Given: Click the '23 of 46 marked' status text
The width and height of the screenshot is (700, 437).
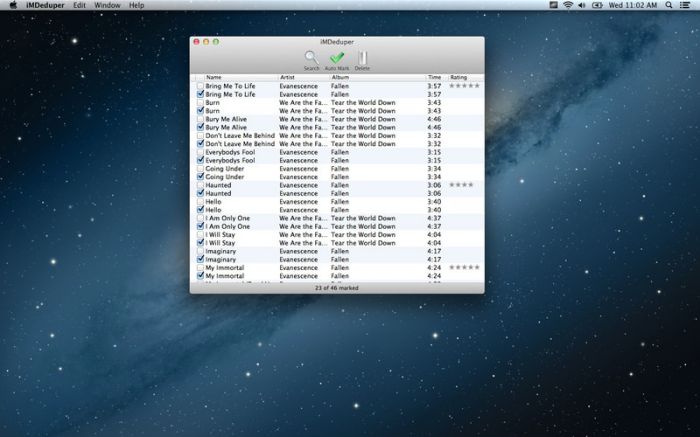Looking at the screenshot, I should pos(337,288).
